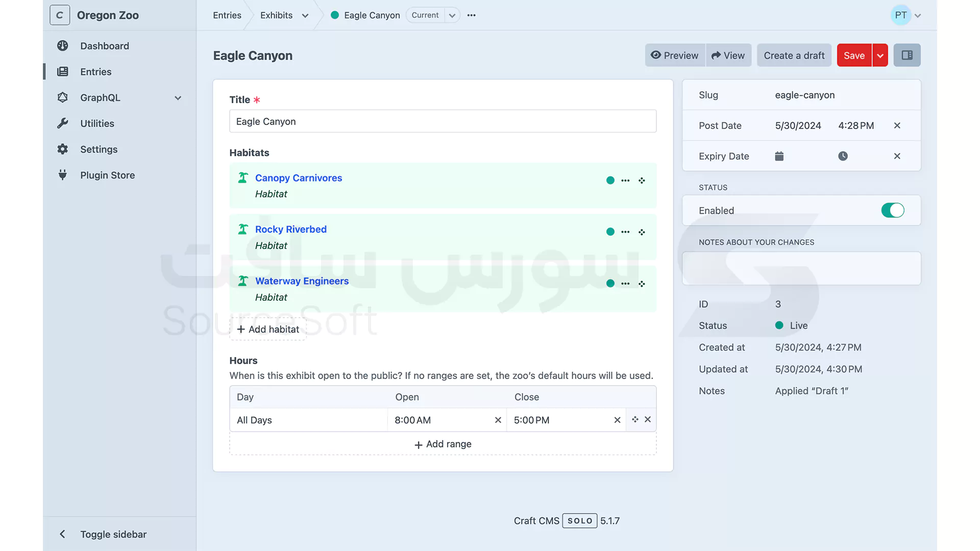
Task: Click the GraphQL logo icon in sidebar
Action: tap(63, 97)
